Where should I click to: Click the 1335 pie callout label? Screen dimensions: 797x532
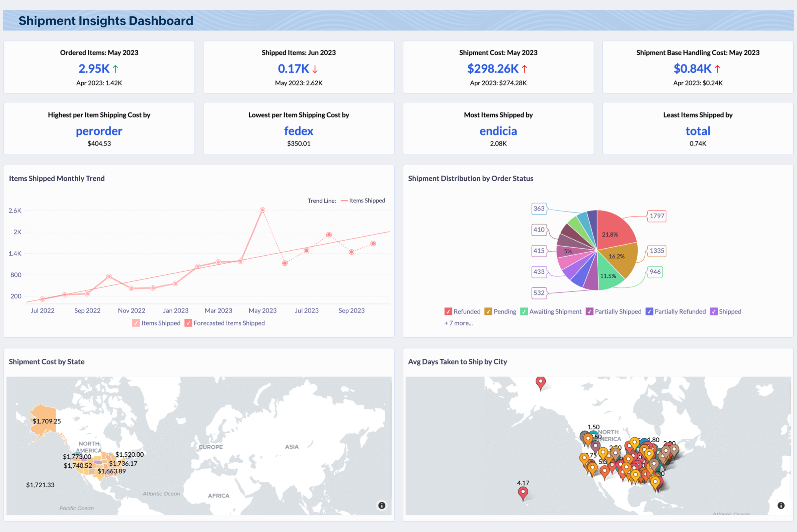656,251
